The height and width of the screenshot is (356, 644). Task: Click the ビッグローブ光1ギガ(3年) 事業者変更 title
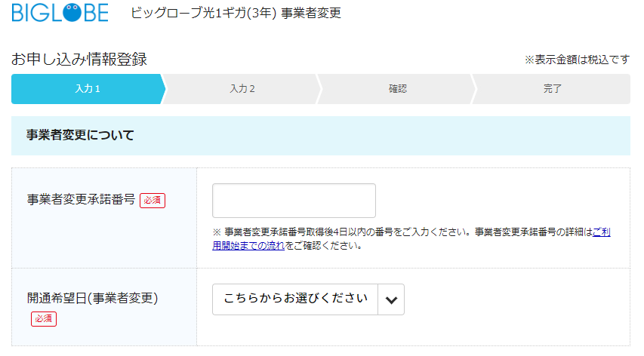pyautogui.click(x=236, y=13)
